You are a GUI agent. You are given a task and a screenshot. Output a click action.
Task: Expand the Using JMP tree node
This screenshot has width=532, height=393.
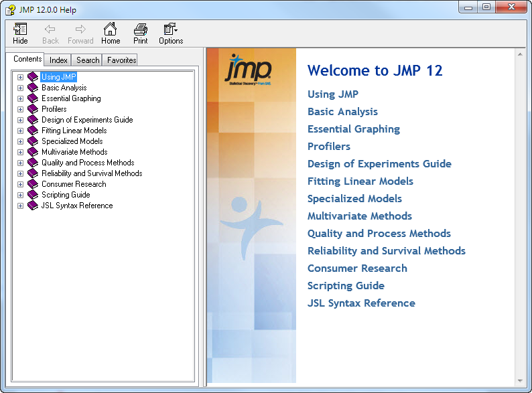[20, 77]
